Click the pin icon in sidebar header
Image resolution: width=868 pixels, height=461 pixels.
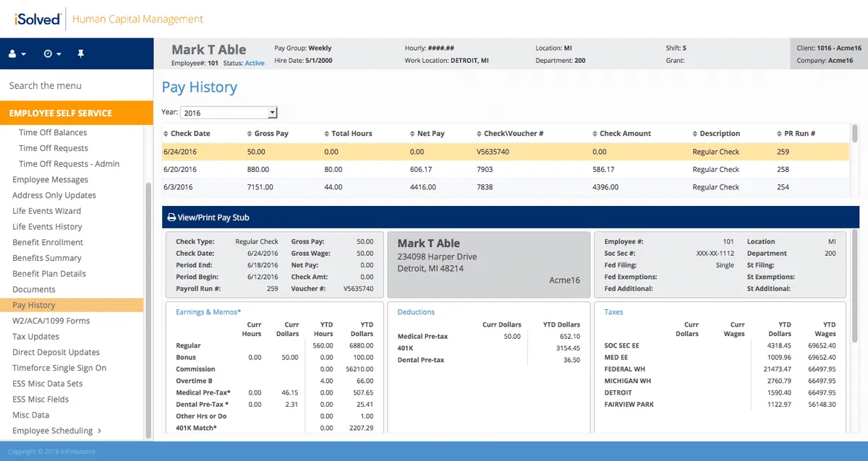click(x=80, y=53)
